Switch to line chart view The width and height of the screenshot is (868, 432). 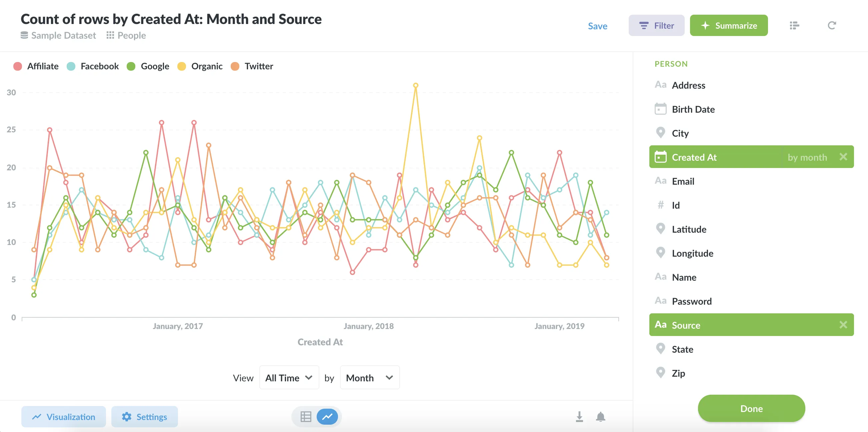327,417
